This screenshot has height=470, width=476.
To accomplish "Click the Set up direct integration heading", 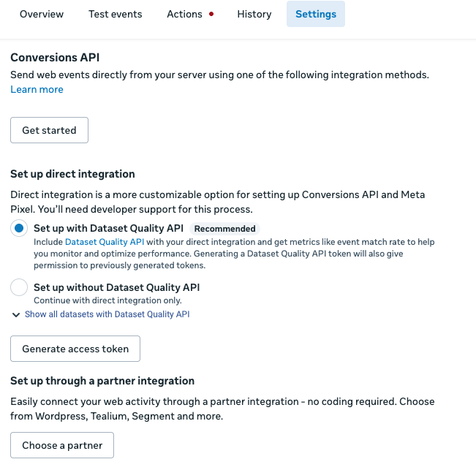I will (72, 174).
